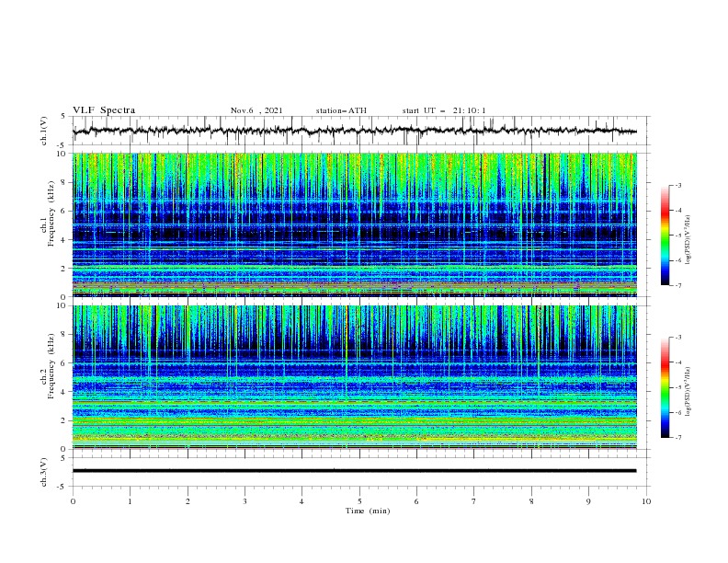Click the "Time (min)" axis title
The image size is (728, 563).
coord(368,511)
